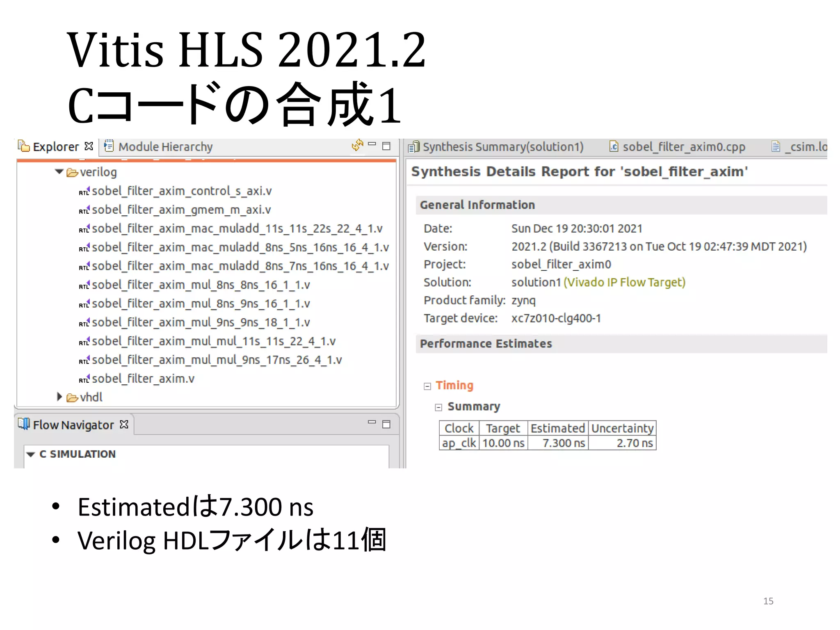
Task: Select sobel_filter_axim_mul_mul_11s_11s_22_4_1.v
Action: pyautogui.click(x=214, y=341)
